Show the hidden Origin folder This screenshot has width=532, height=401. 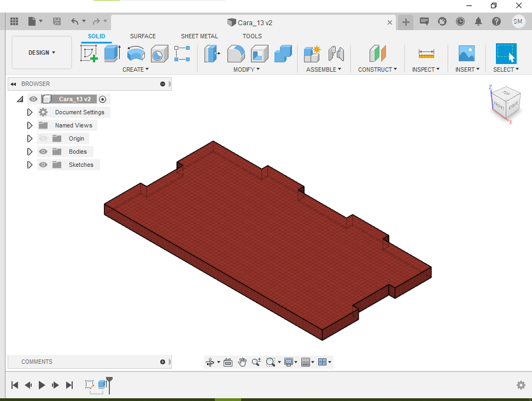coord(43,138)
